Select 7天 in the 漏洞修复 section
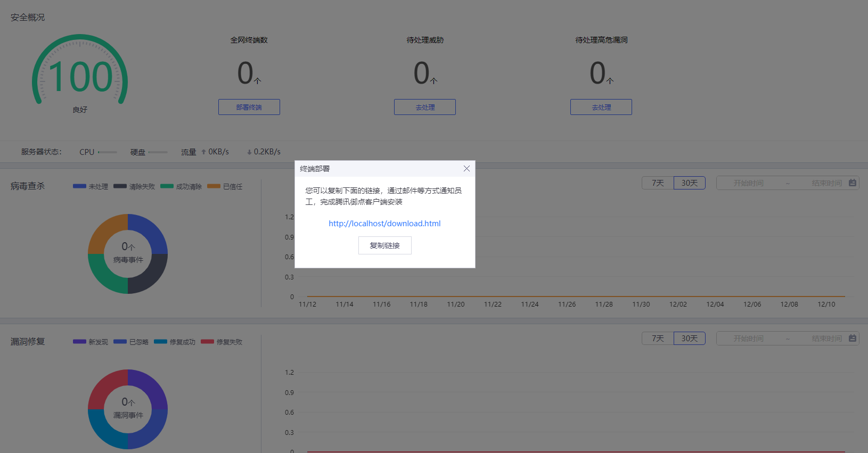This screenshot has width=868, height=453. click(x=658, y=339)
